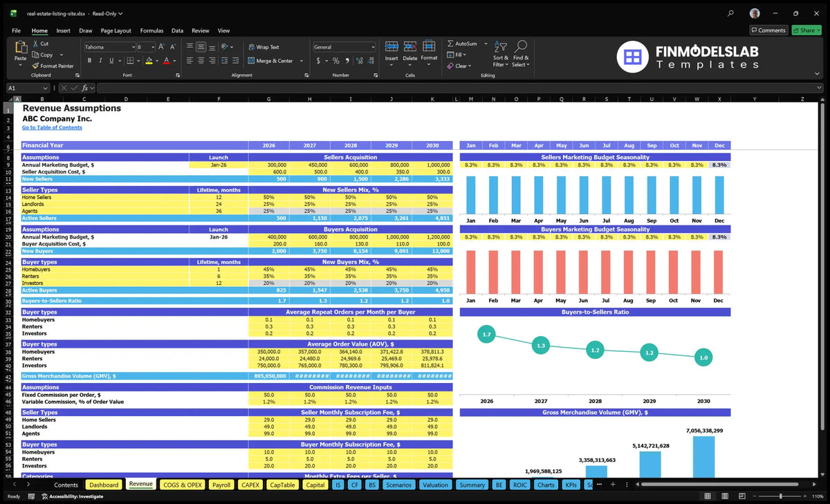Viewport: 830px width, 504px height.
Task: Toggle middle vertical alignment
Action: pos(201,47)
